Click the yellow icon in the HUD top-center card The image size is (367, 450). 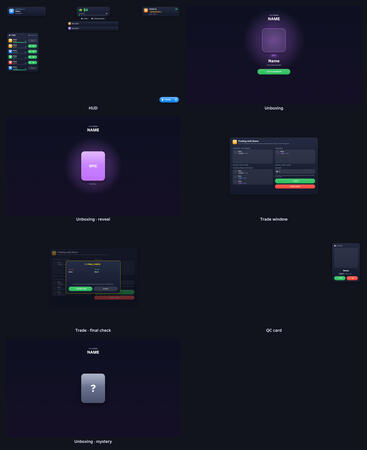coord(80,10)
